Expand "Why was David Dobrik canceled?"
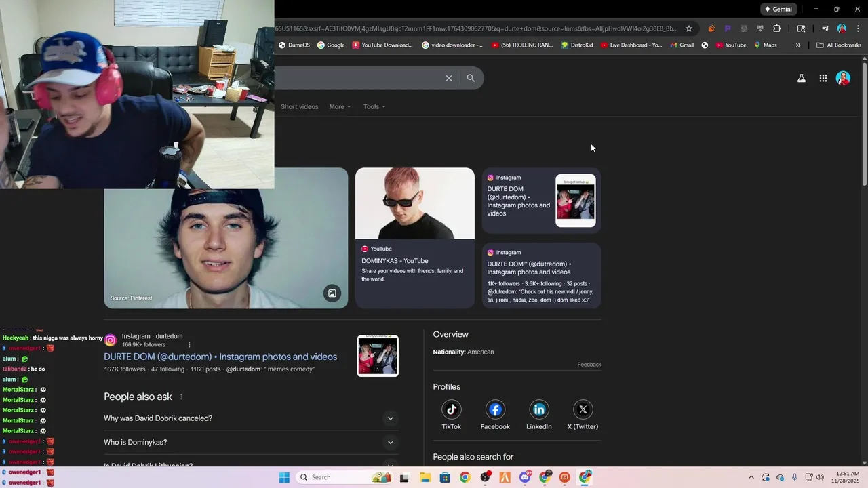Screen dimensions: 868x488 coord(251,418)
